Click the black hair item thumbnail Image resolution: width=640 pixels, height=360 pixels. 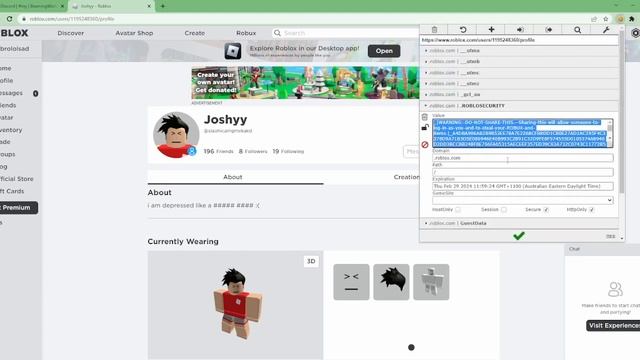tap(391, 282)
